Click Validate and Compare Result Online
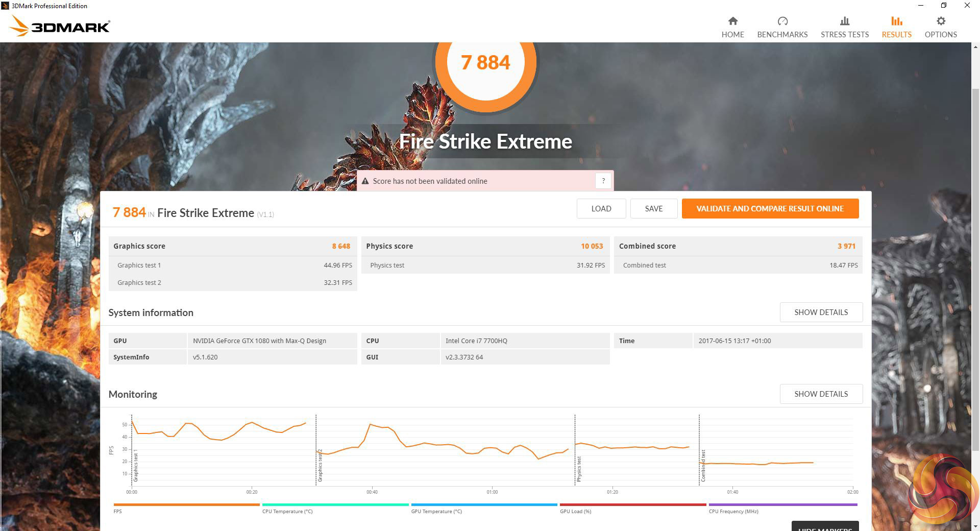This screenshot has height=531, width=980. 770,209
